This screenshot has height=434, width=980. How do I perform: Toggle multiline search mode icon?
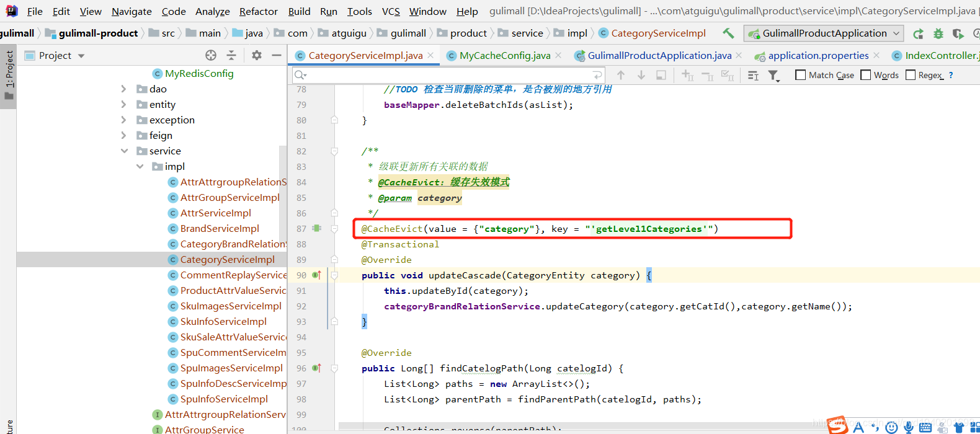click(753, 76)
